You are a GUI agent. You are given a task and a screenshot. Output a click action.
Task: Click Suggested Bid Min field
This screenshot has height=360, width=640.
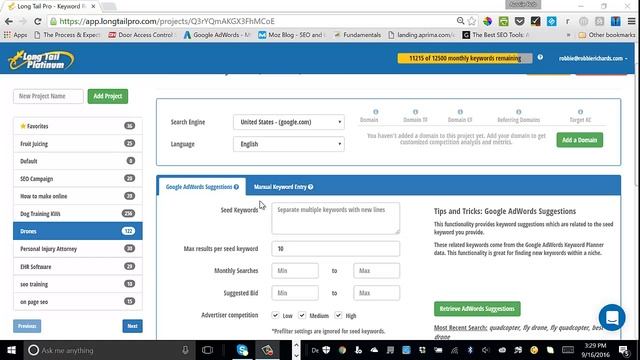(x=295, y=293)
